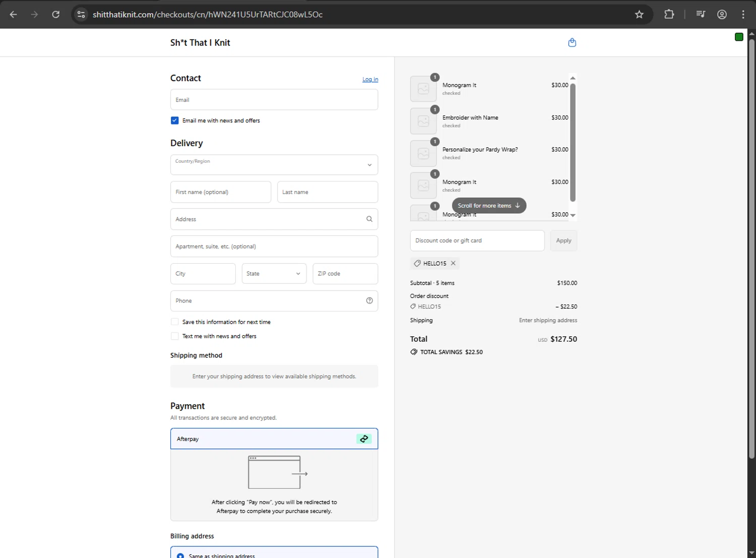
Task: Click the Email input field
Action: point(274,100)
